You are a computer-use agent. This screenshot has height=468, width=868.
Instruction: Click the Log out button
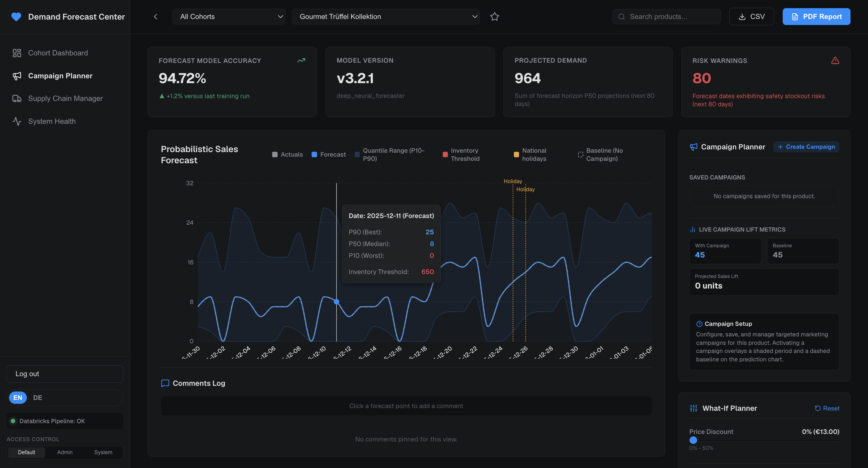(65, 374)
